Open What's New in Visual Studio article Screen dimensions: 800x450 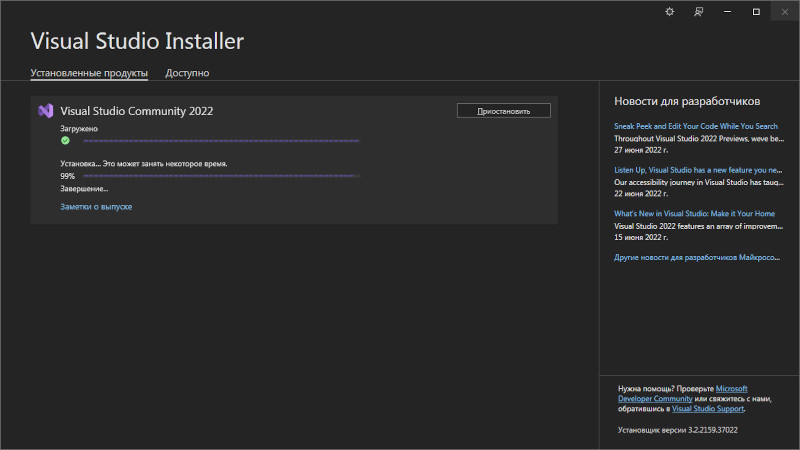tap(694, 213)
